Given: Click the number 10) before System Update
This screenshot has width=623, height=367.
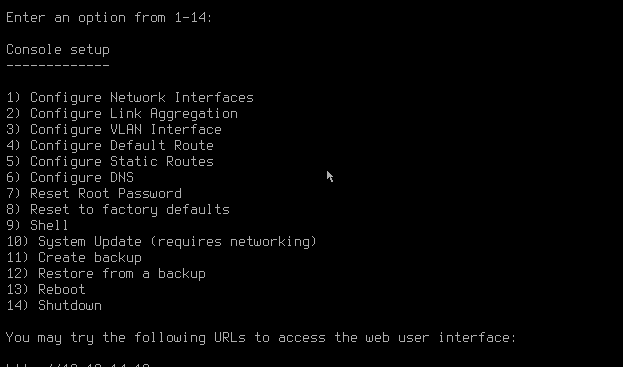Looking at the screenshot, I should (17, 241).
